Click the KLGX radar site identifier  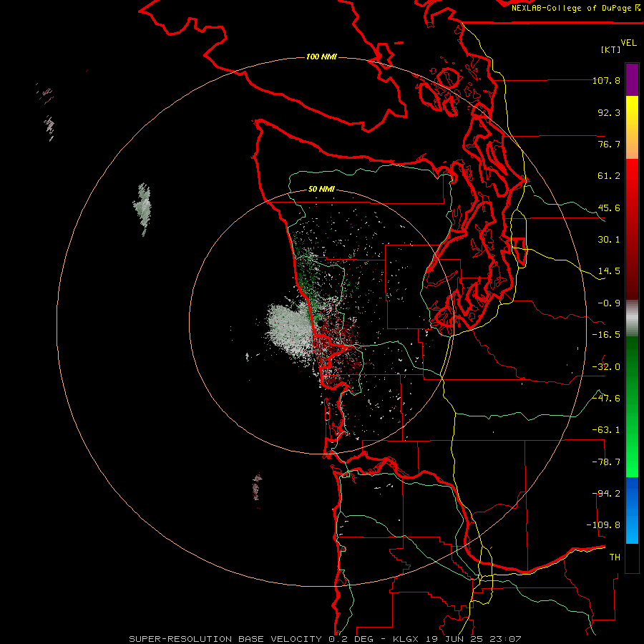[x=406, y=639]
